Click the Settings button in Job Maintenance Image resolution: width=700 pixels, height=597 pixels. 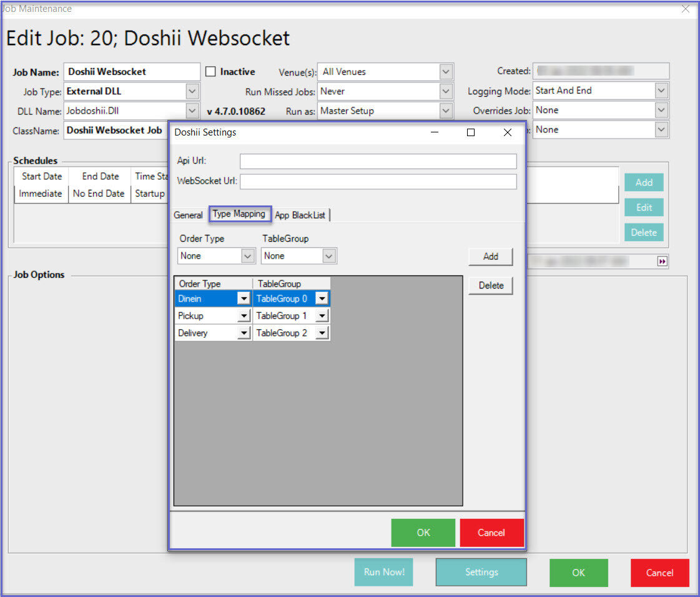coord(481,572)
